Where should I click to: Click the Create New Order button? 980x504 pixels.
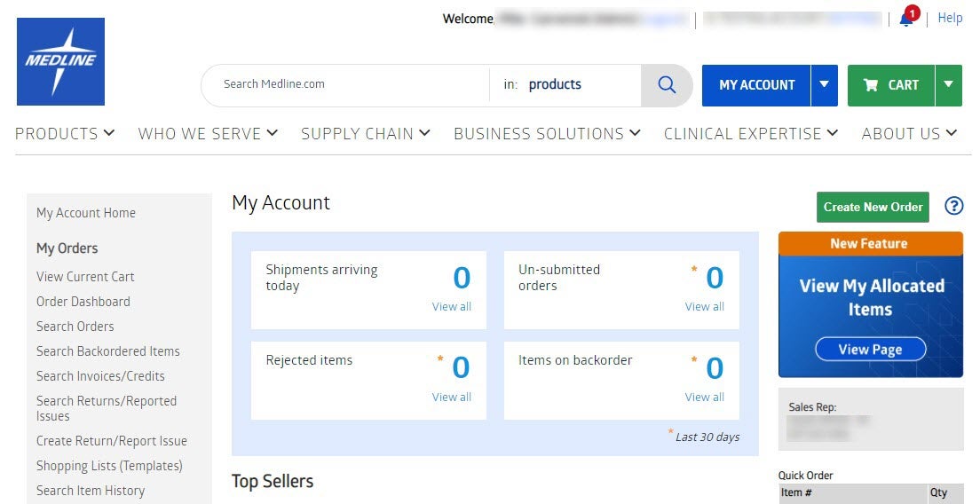tap(873, 207)
